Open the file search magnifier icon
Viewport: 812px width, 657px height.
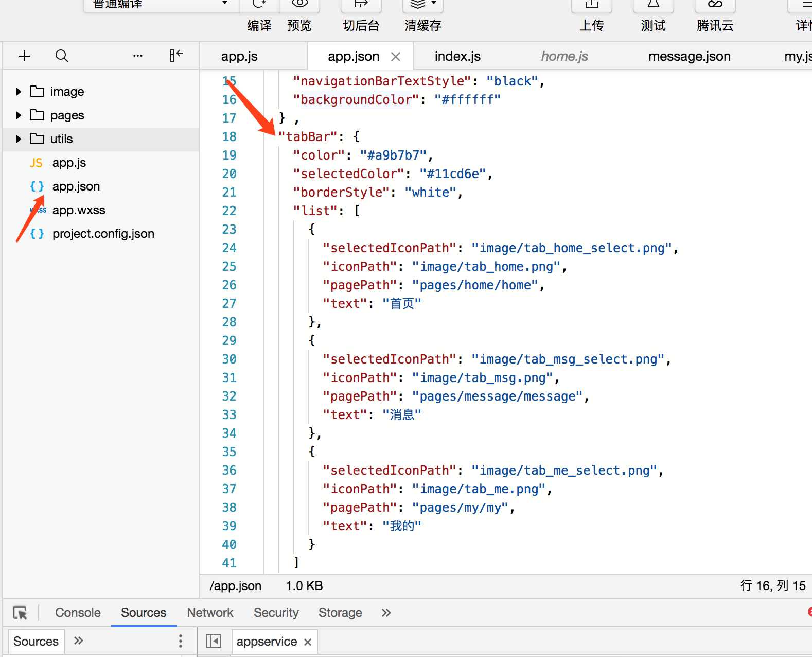pos(61,56)
